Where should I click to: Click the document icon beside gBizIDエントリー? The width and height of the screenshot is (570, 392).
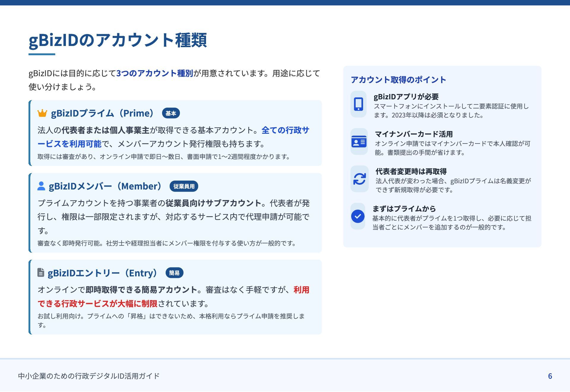tap(41, 273)
